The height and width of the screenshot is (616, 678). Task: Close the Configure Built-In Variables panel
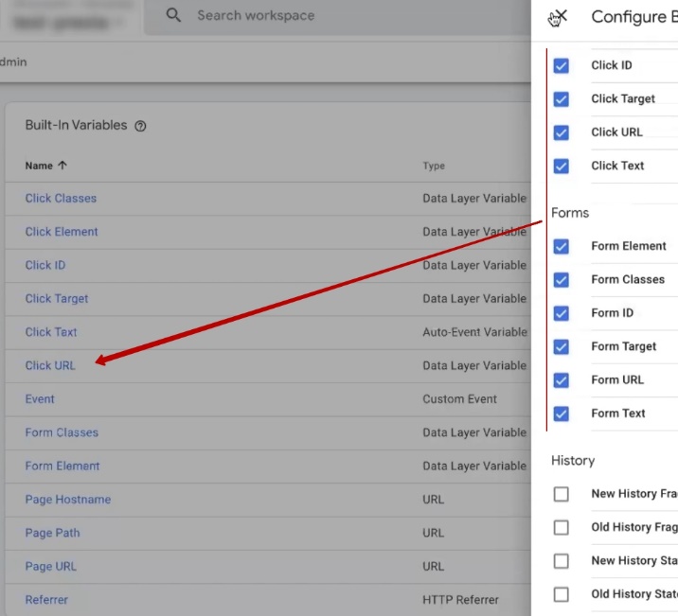click(x=560, y=17)
